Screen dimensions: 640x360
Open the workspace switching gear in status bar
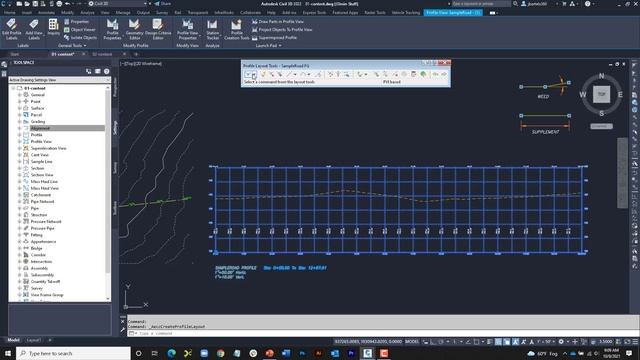pos(561,342)
